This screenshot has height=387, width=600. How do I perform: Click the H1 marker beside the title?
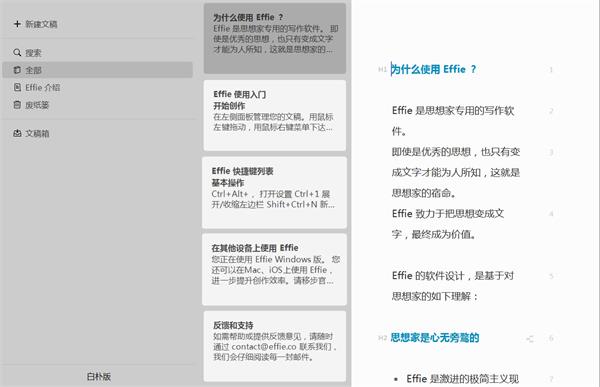pyautogui.click(x=382, y=69)
